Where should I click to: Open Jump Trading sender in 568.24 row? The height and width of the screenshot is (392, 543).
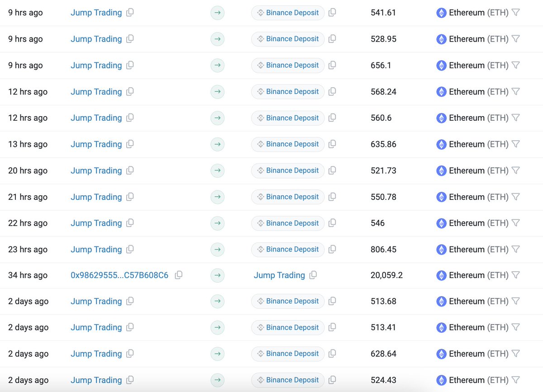pyautogui.click(x=96, y=91)
